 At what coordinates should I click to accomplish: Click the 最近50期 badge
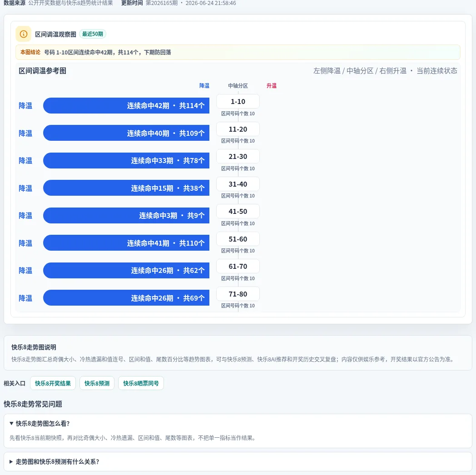coord(93,34)
